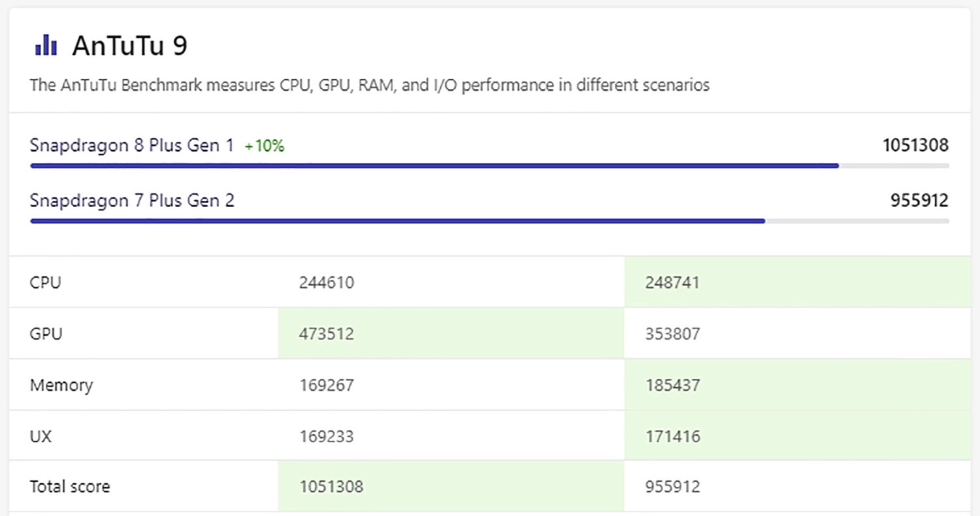Click the 1051308 score beside Snapdragon 8 Plus
This screenshot has height=516, width=980.
tap(915, 146)
